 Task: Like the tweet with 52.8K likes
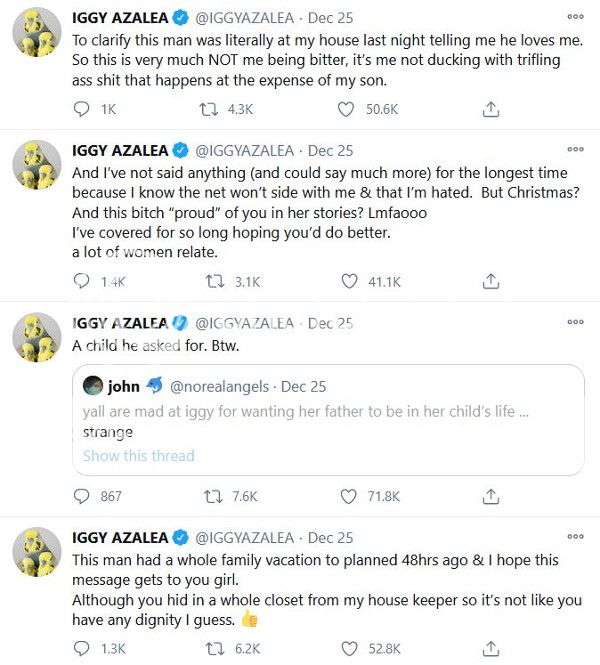[x=349, y=648]
